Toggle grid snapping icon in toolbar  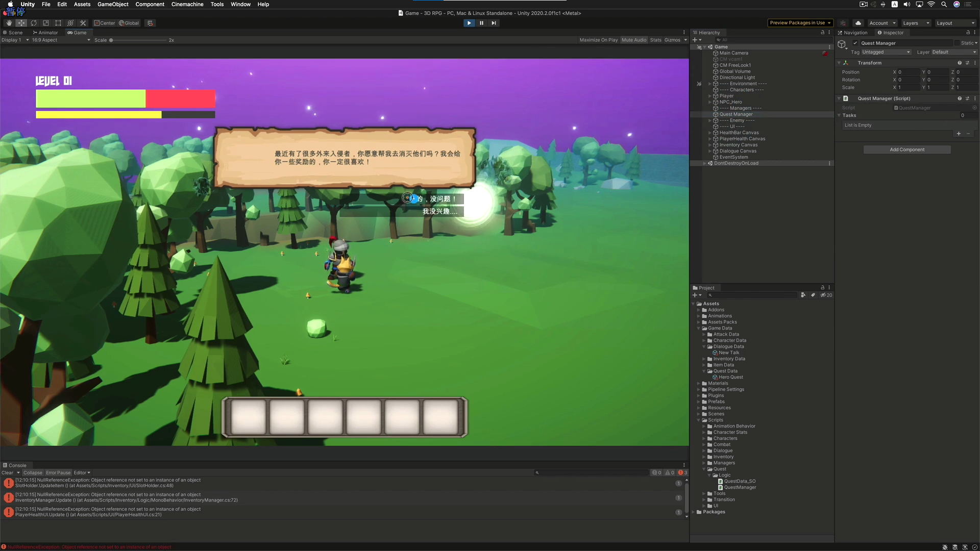pos(150,23)
